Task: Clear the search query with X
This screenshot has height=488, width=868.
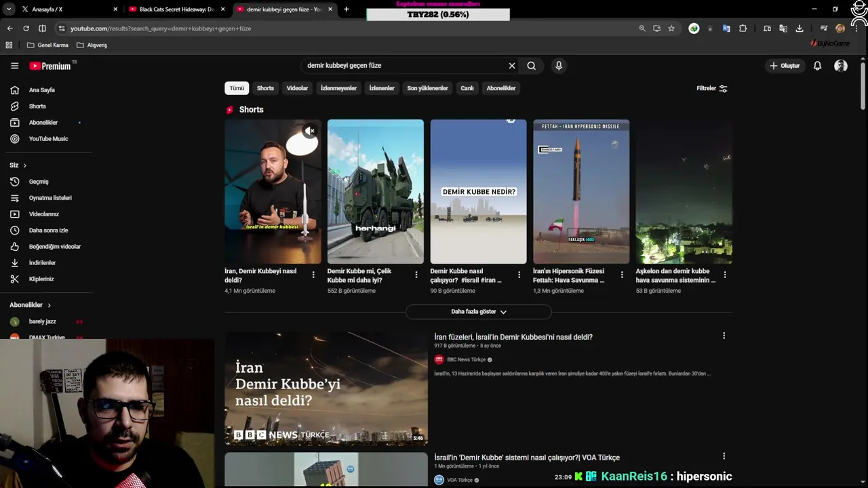Action: 512,66
